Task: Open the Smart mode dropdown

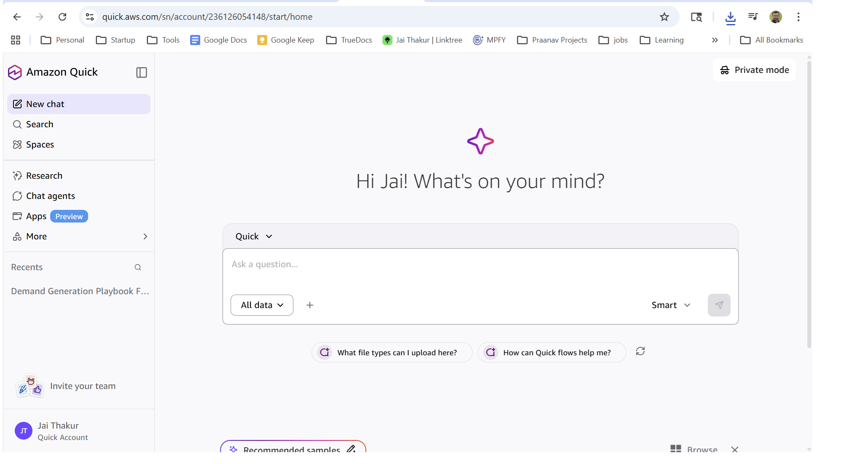Action: coord(671,305)
